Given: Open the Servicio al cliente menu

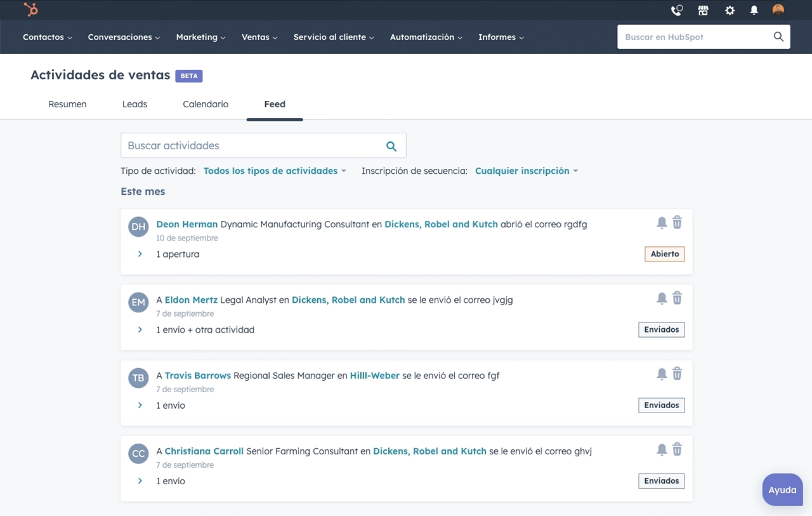Looking at the screenshot, I should click(x=334, y=37).
